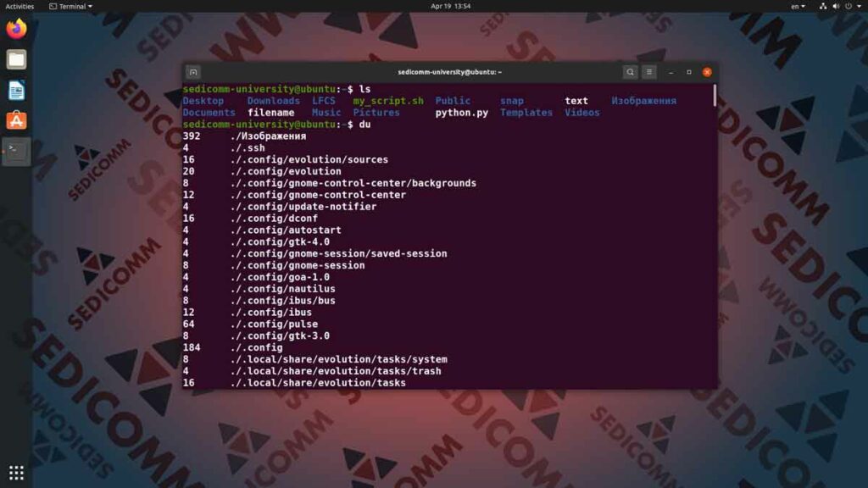This screenshot has height=488, width=868.
Task: Click Videos in the ls output
Action: click(581, 113)
